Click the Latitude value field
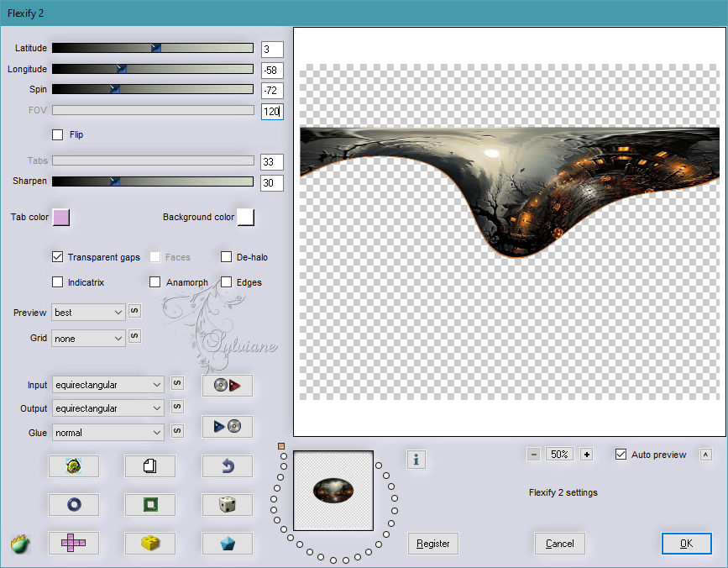This screenshot has width=728, height=568. point(272,50)
